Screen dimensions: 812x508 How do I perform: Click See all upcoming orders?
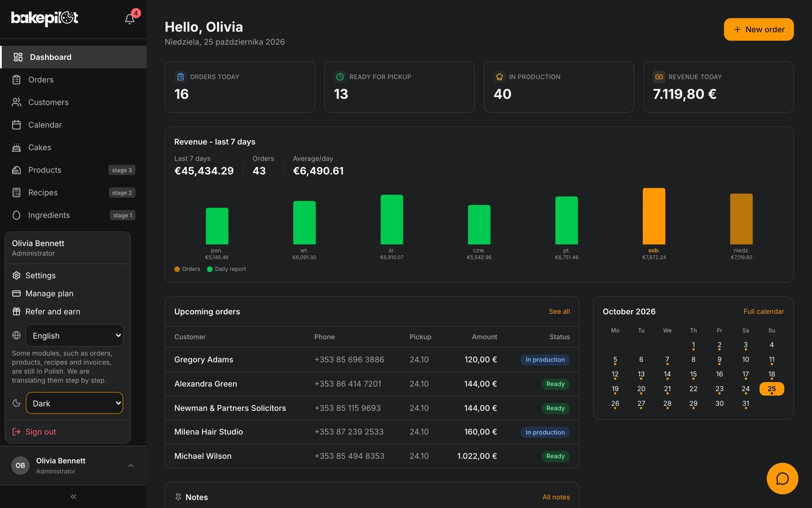559,312
